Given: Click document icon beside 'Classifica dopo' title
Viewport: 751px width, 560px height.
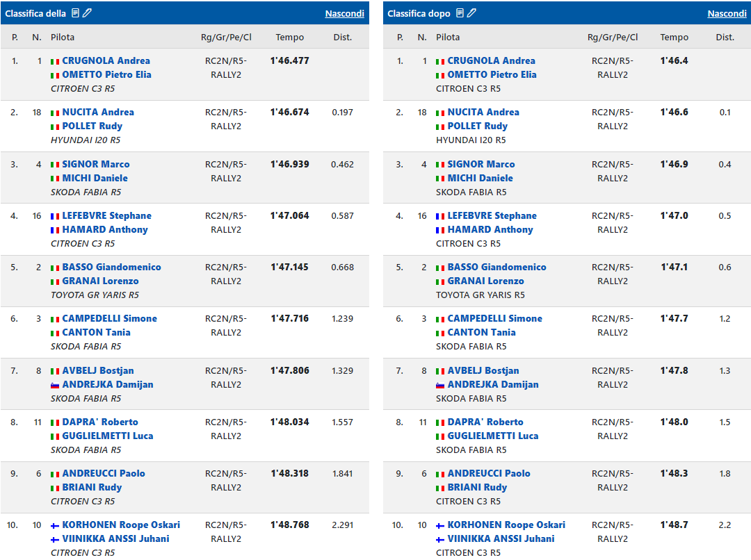Looking at the screenshot, I should tap(460, 13).
